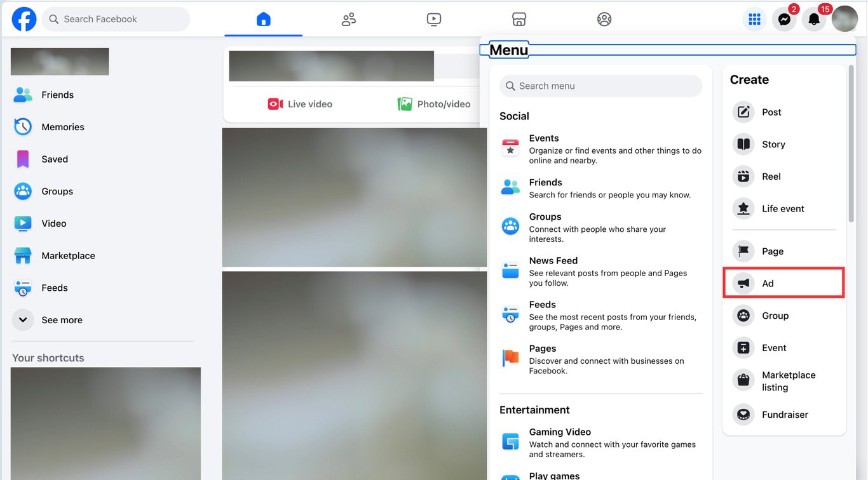Switch to the Friends tab in top bar
868x480 pixels.
349,19
